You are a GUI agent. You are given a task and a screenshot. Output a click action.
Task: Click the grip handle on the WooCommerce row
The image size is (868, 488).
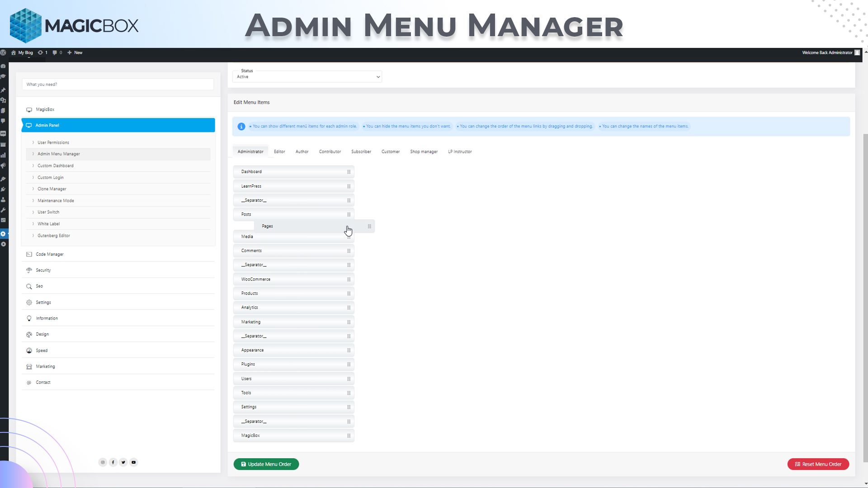(349, 280)
